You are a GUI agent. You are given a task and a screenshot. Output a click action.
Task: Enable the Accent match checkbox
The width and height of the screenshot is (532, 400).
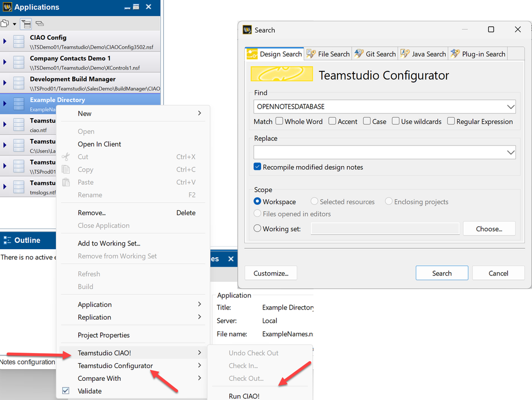point(332,121)
